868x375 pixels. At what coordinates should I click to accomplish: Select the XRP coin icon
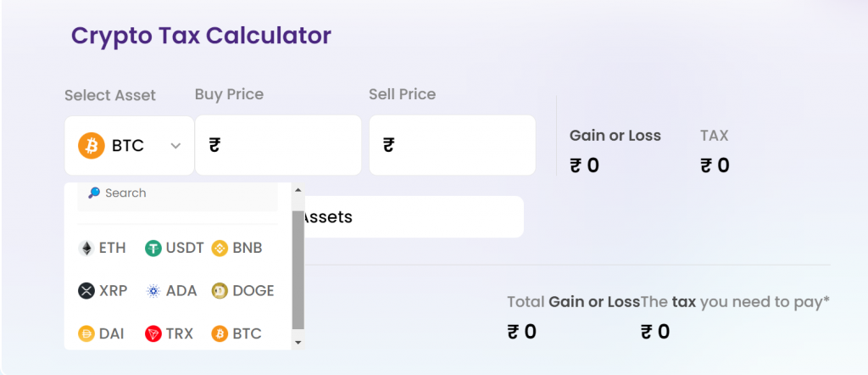pyautogui.click(x=86, y=291)
